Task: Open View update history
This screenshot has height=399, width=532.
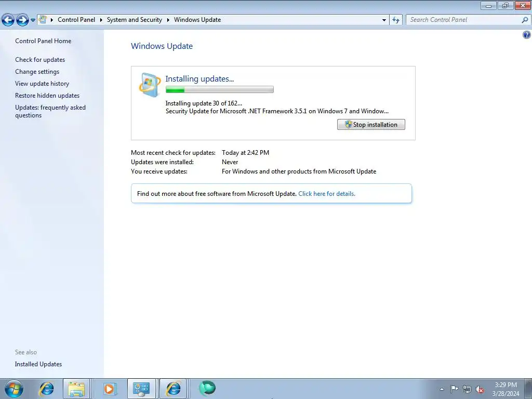Action: click(42, 84)
